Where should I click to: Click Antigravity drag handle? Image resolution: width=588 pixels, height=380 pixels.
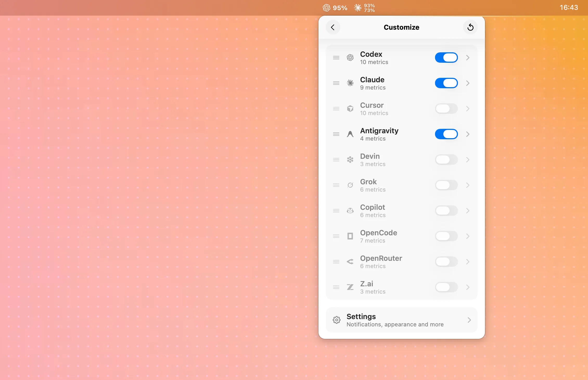336,134
